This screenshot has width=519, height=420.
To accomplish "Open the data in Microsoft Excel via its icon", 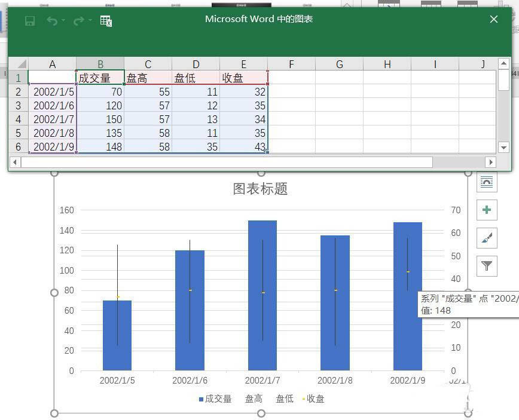I will click(106, 21).
